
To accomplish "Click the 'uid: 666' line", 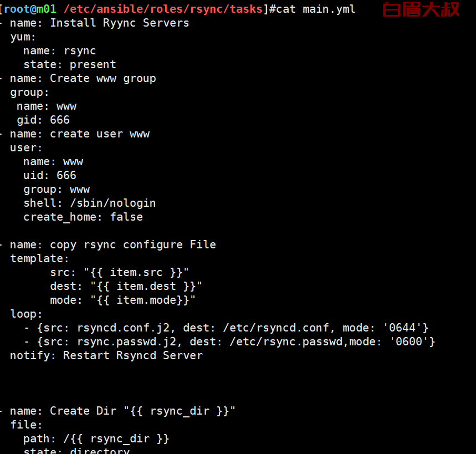I will (50, 175).
